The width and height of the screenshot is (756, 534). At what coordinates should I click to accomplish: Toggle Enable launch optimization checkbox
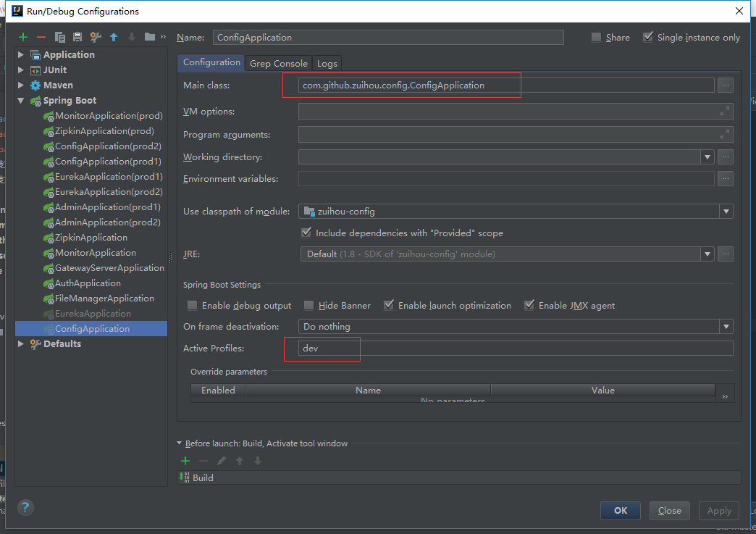point(389,305)
